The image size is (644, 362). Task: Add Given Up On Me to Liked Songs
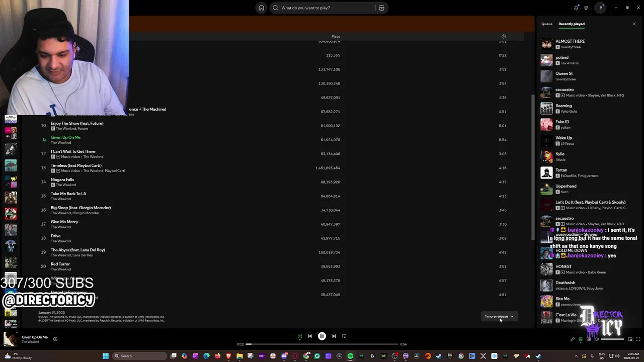[x=55, y=339]
